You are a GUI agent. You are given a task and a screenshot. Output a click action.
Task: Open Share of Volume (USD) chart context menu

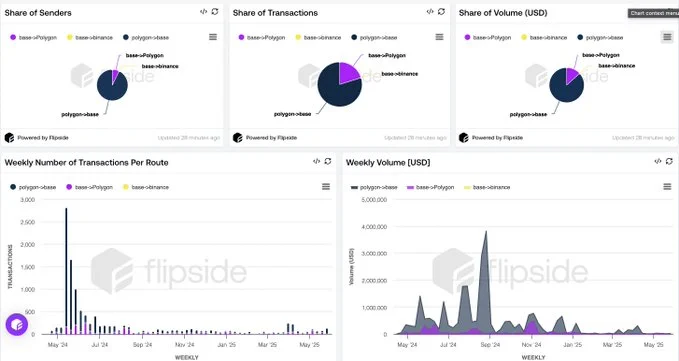coord(667,37)
